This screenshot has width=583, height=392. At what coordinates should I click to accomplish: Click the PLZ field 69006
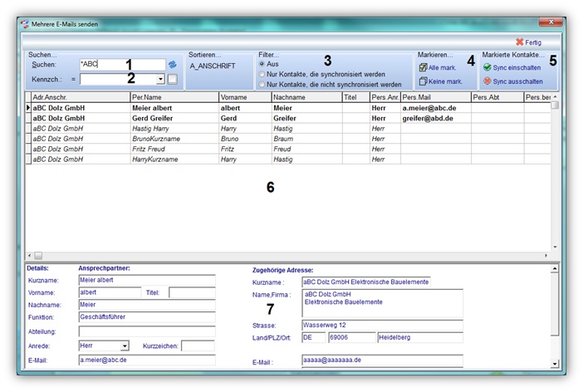click(x=352, y=337)
